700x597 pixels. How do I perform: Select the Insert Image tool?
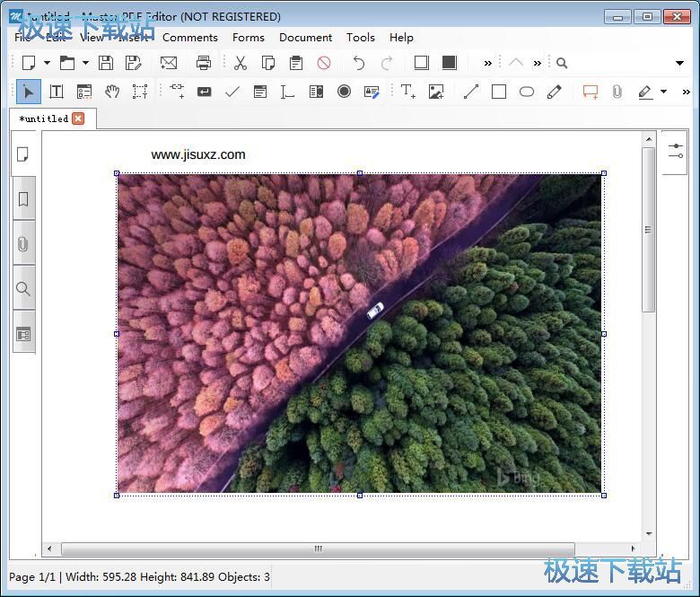pyautogui.click(x=436, y=92)
